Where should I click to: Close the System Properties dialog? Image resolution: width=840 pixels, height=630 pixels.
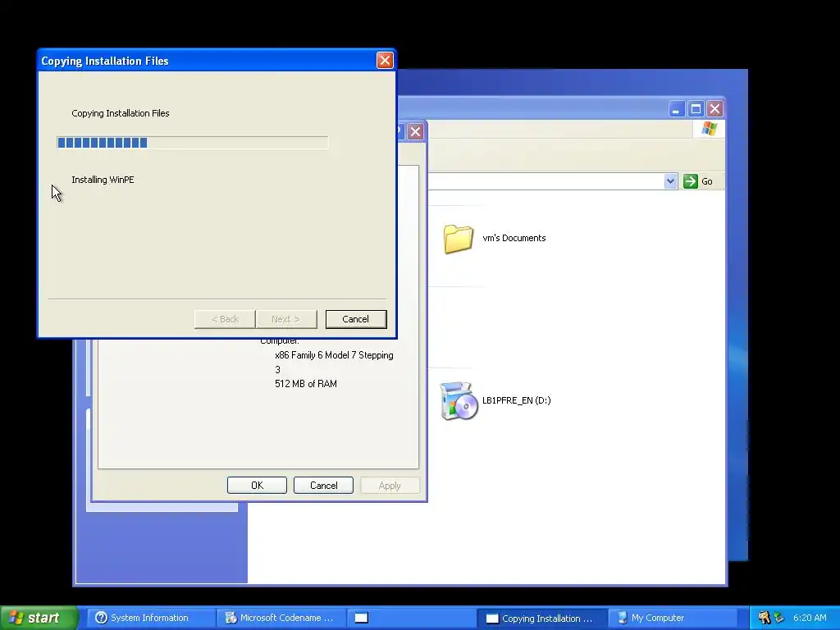point(415,132)
